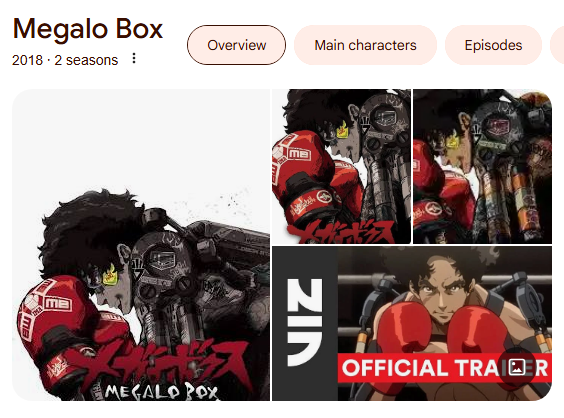Viewport: 564px width, 418px height.
Task: Open the colorful top right poster thumbnail
Action: tap(482, 166)
